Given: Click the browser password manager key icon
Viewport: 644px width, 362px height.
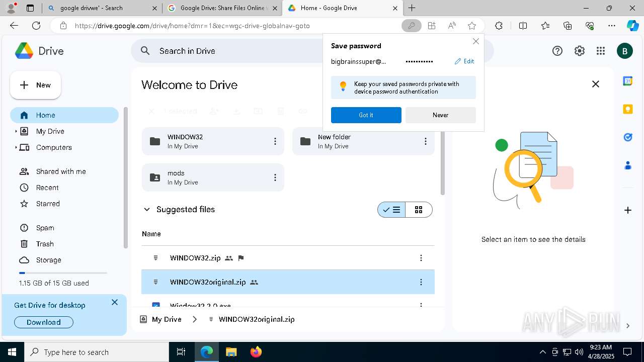Looking at the screenshot, I should (x=412, y=26).
